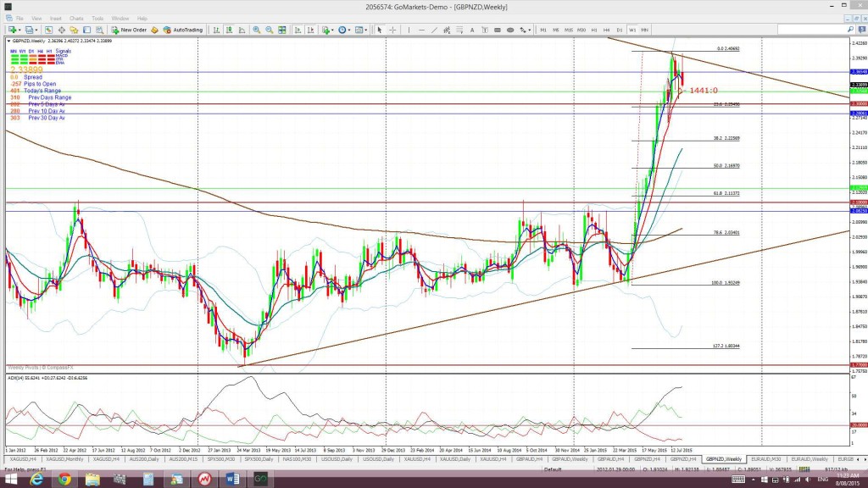This screenshot has height=488, width=868.
Task: Switch timeframe to M30
Action: tap(581, 30)
